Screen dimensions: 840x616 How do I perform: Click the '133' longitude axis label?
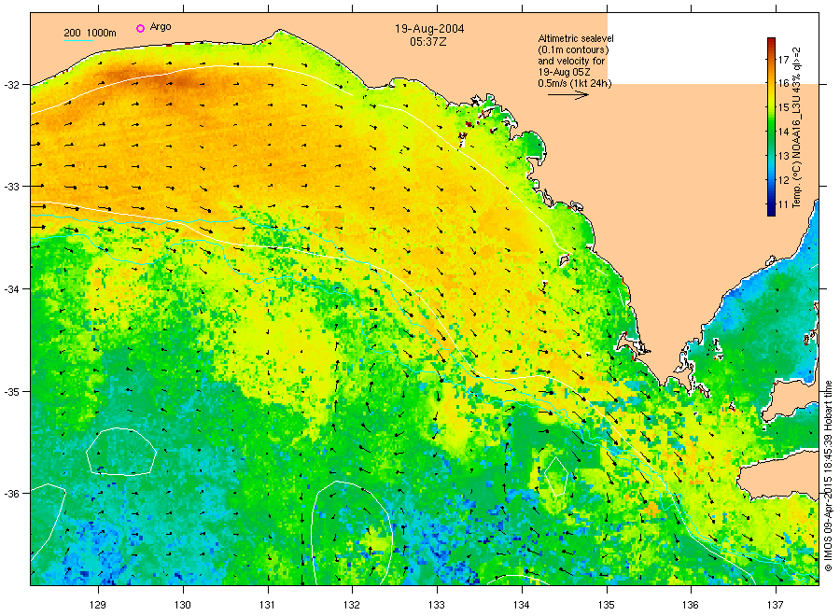click(x=437, y=605)
